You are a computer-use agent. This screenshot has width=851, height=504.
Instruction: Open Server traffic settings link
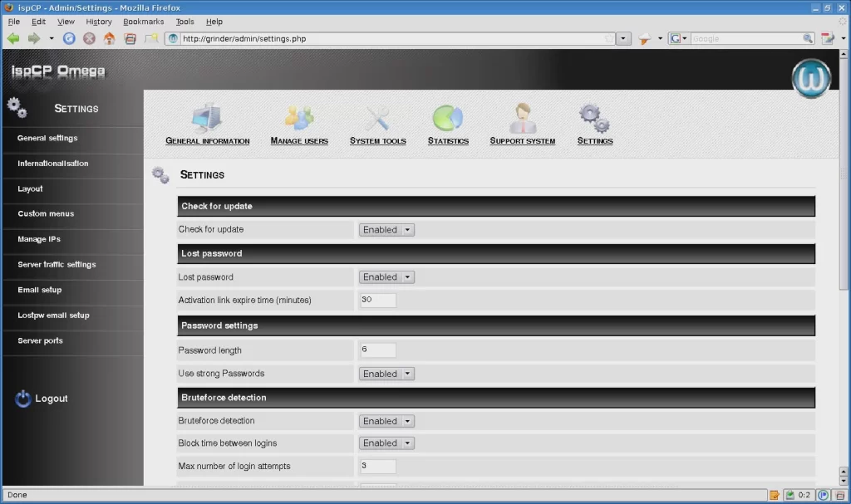[57, 265]
